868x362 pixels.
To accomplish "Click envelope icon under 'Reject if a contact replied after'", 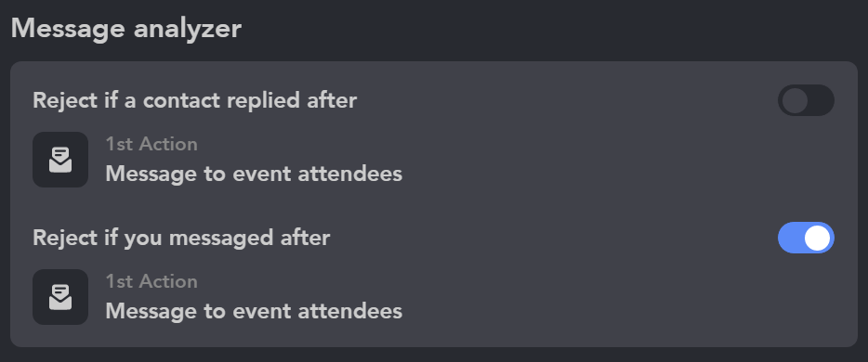I will (60, 160).
